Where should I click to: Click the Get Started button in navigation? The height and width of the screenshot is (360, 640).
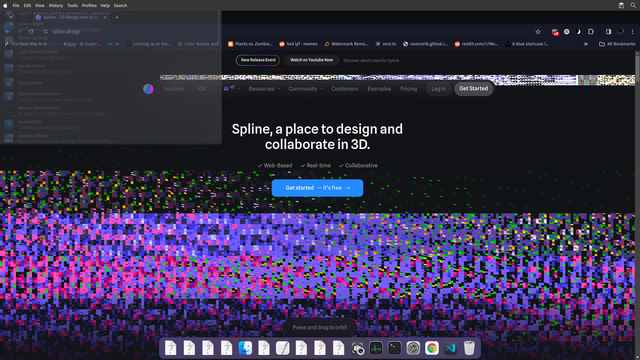pyautogui.click(x=473, y=89)
